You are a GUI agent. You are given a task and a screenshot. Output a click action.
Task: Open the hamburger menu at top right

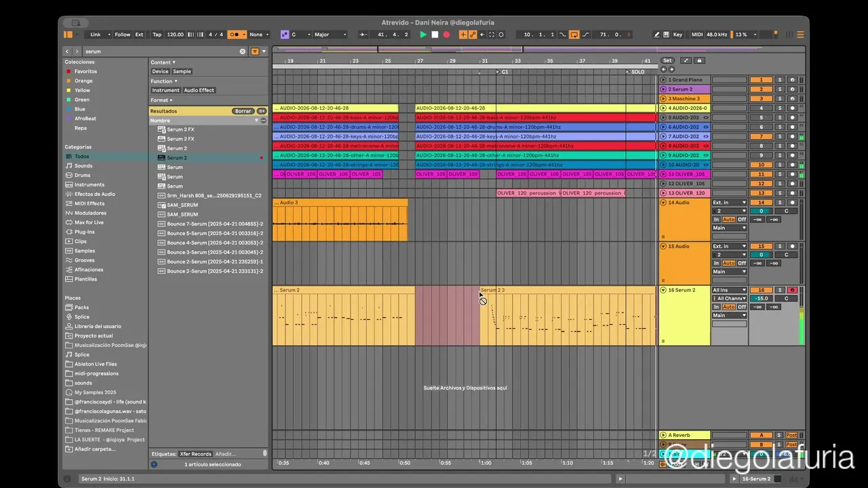800,35
